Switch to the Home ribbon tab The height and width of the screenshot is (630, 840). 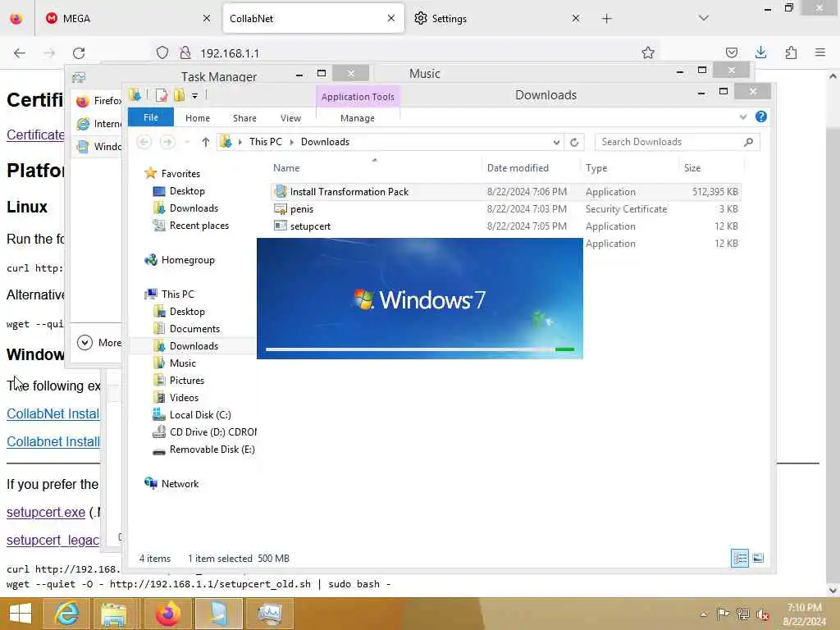click(x=198, y=118)
